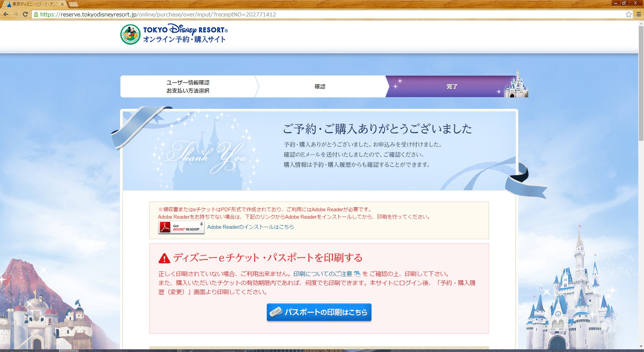Select the 完了 step in progress bar
This screenshot has height=352, width=644.
(x=451, y=87)
